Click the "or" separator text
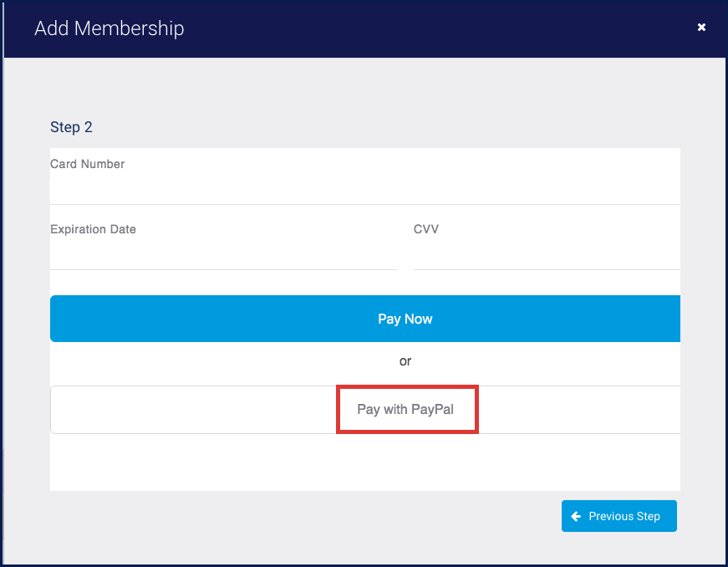728x567 pixels. coord(405,361)
